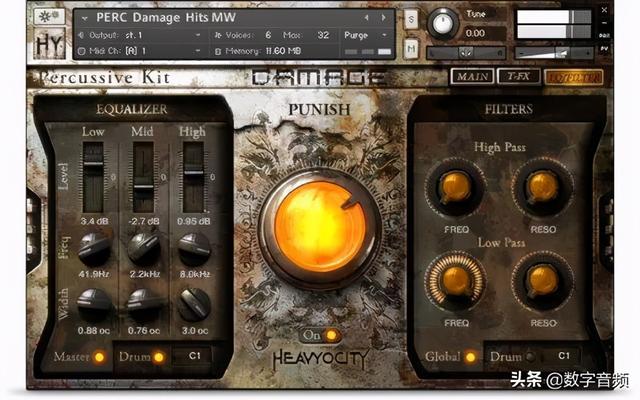Image resolution: width=640 pixels, height=400 pixels.
Task: Close the instrument with X button
Action: 604,10
